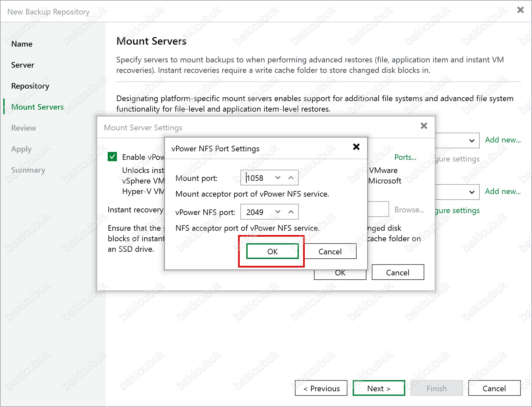Select the Server step in sidebar

coord(23,65)
